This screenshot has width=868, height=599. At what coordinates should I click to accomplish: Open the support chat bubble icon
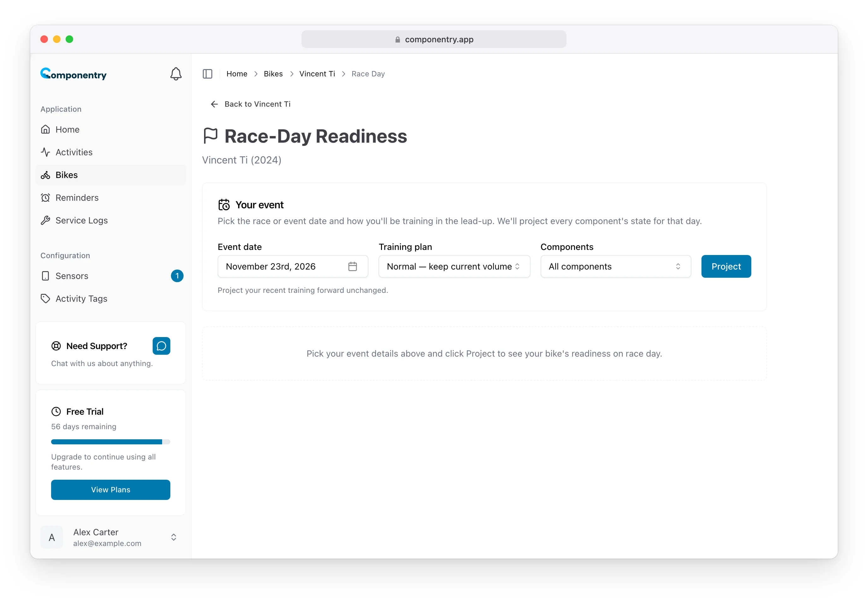(x=161, y=346)
